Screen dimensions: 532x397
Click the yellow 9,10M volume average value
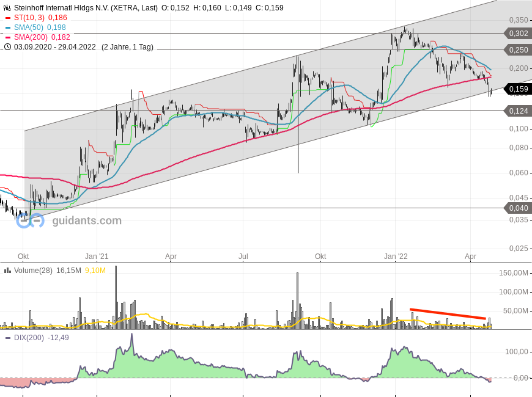tap(95, 271)
